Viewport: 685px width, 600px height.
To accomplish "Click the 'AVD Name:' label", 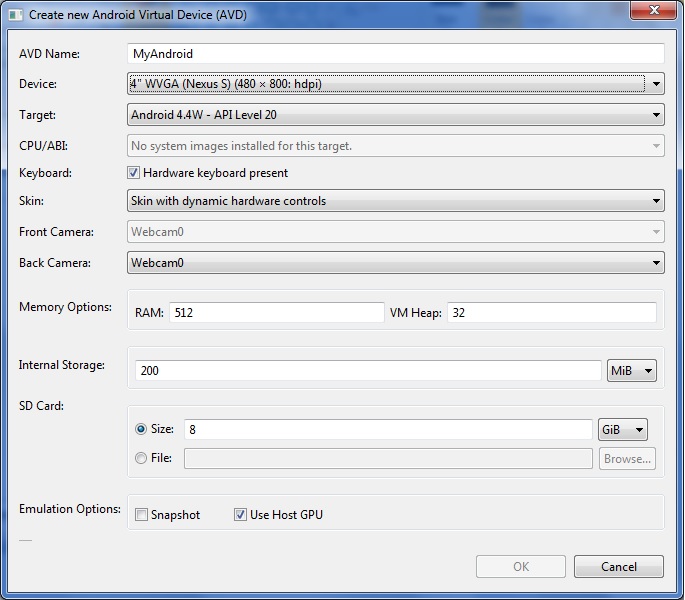I will coord(49,54).
